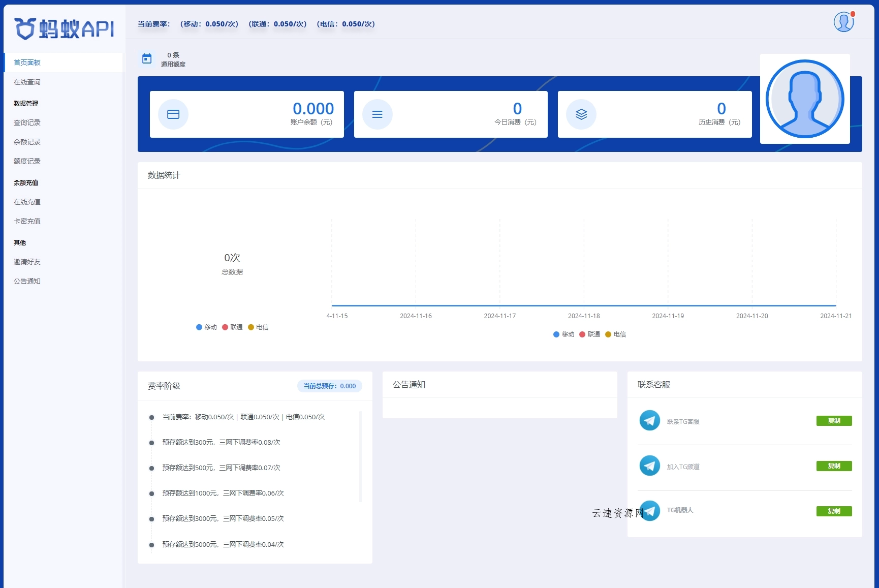Open the 邀请好友 link
Screen dimensions: 879x588
27,262
